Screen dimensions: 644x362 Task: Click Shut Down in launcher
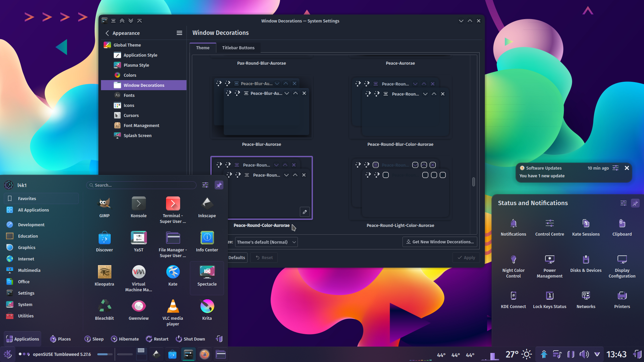pyautogui.click(x=191, y=339)
